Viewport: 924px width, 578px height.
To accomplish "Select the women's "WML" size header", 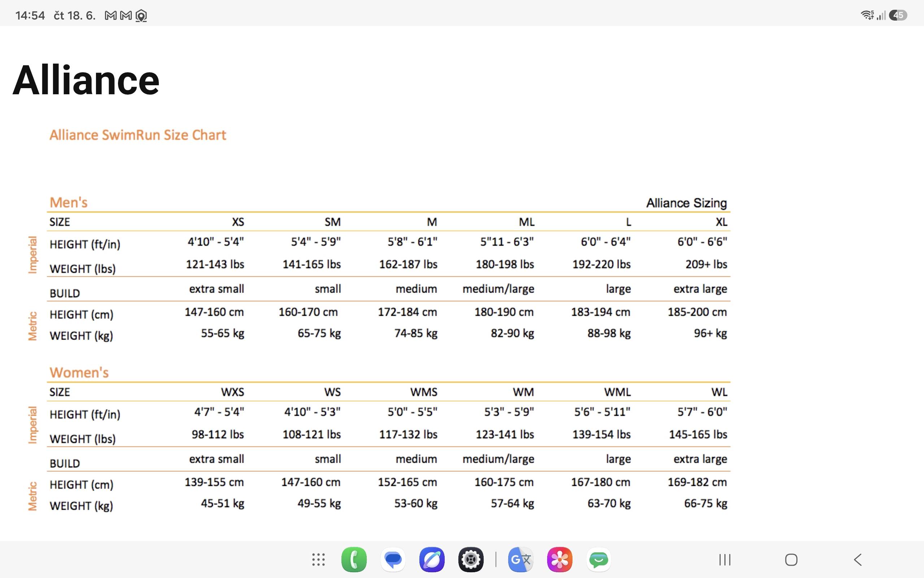I will (618, 392).
